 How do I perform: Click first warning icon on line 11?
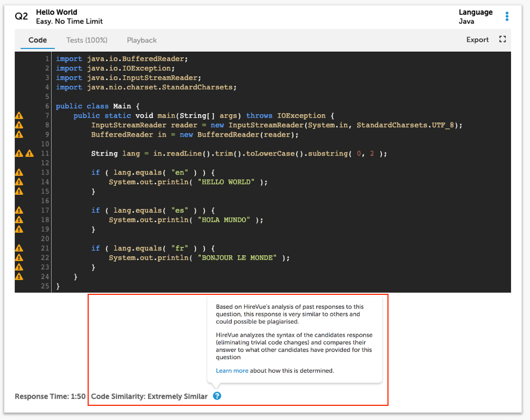19,153
